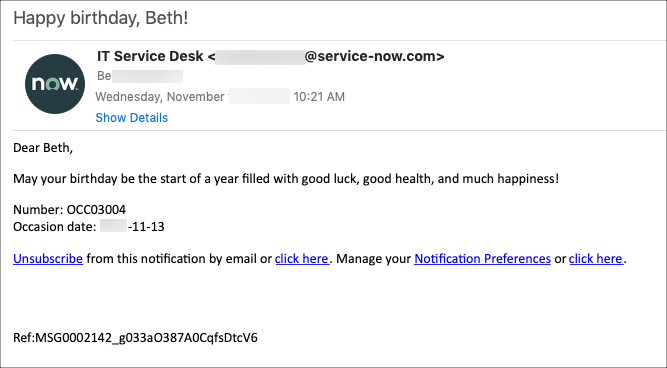Click the 10:21 AM timestamp

pyautogui.click(x=319, y=97)
